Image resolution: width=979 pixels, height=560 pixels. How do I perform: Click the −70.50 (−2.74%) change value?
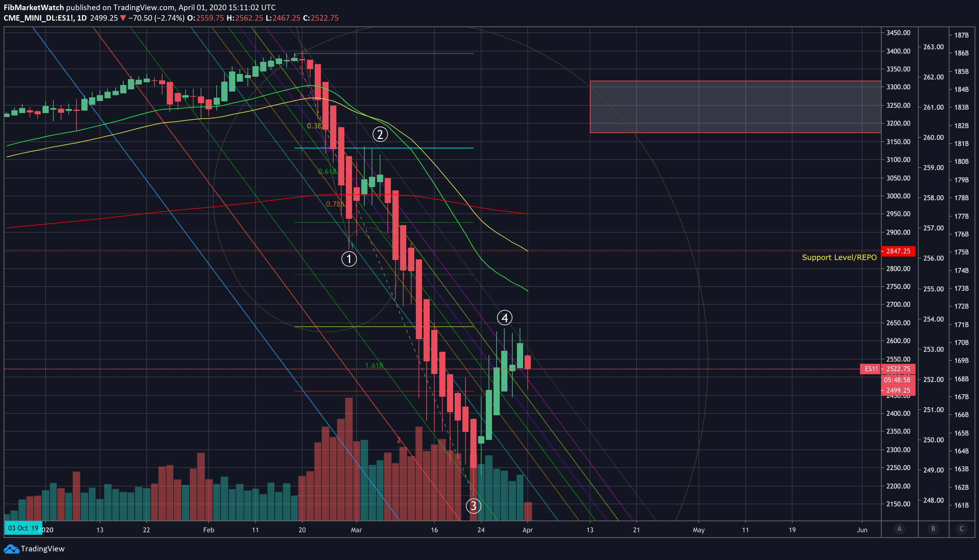pos(156,18)
